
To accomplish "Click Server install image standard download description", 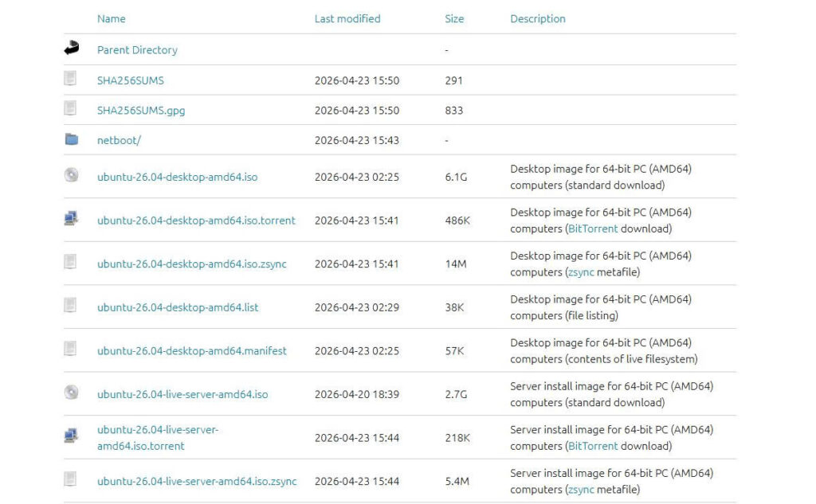I will pyautogui.click(x=611, y=394).
